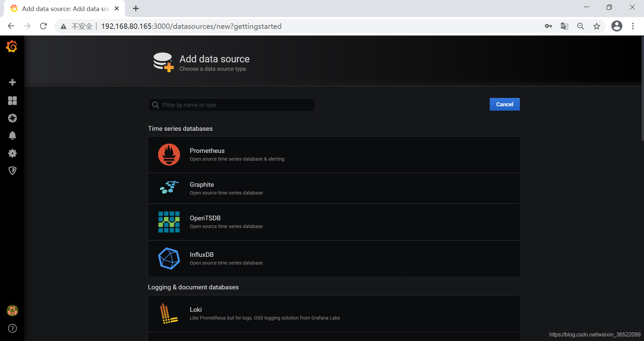Click the page vertical scrollbar
The width and height of the screenshot is (644, 341).
(642, 89)
